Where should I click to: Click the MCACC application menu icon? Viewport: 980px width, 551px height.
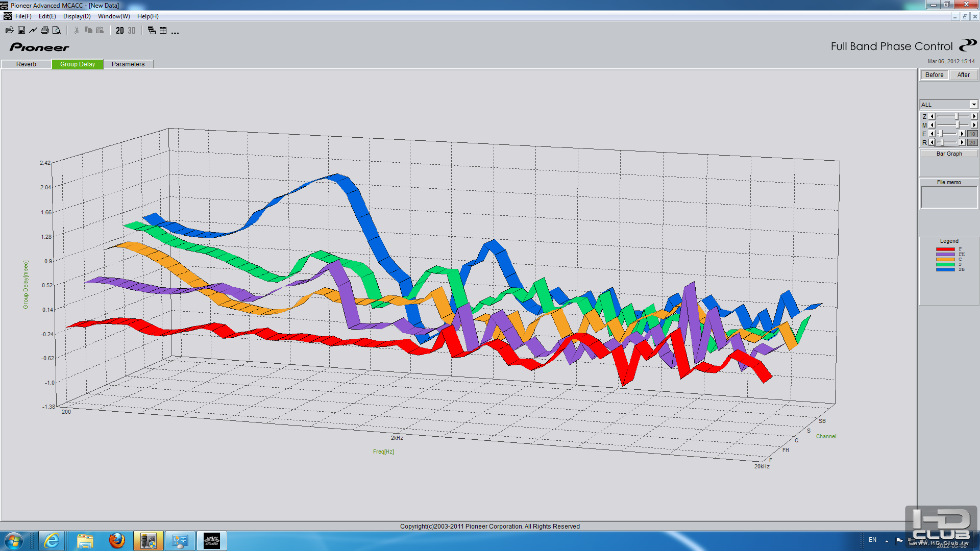(x=7, y=16)
